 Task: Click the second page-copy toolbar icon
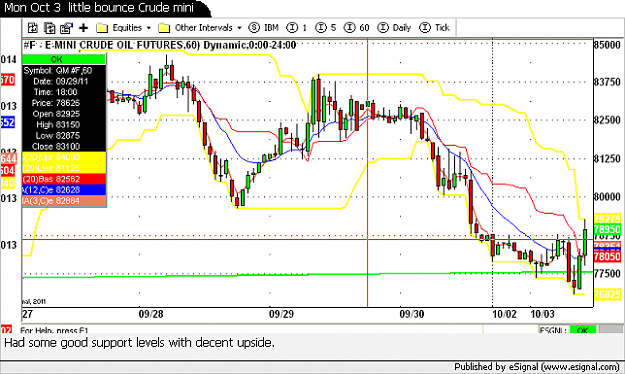[49, 28]
